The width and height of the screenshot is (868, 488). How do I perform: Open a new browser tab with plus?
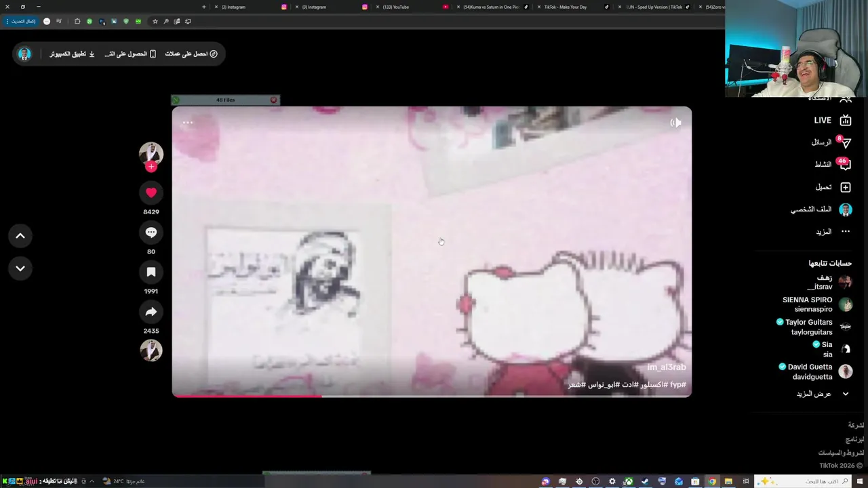[203, 7]
